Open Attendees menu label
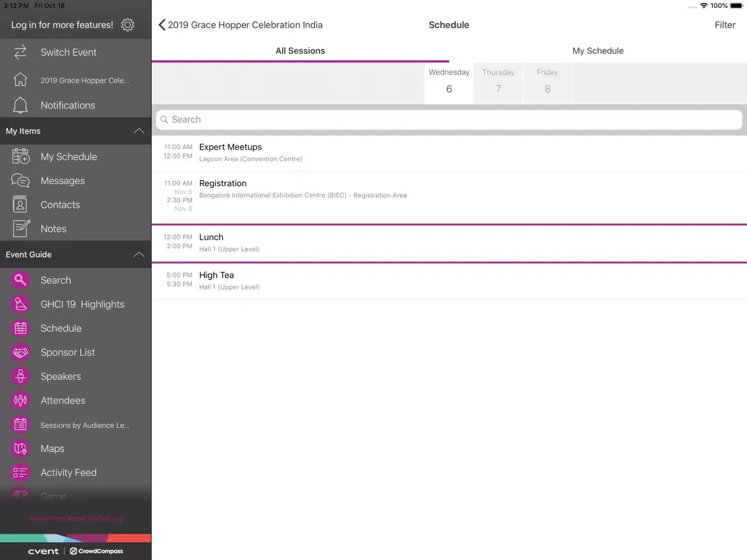The height and width of the screenshot is (560, 747). (x=63, y=400)
